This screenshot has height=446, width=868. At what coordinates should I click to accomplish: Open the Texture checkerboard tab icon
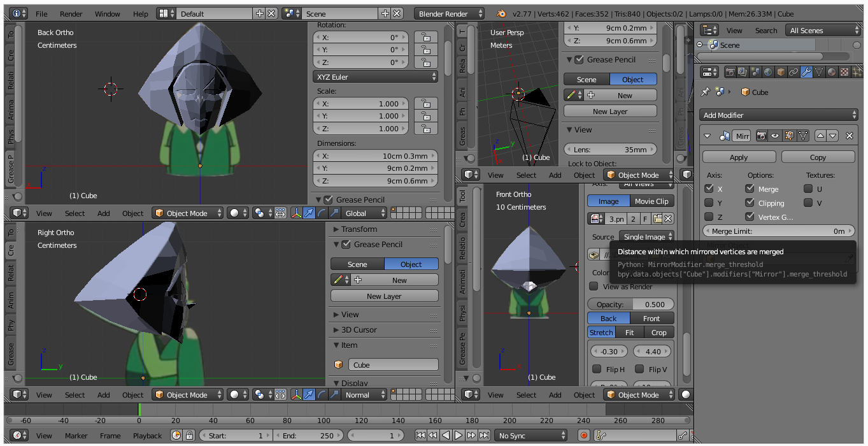pyautogui.click(x=844, y=72)
